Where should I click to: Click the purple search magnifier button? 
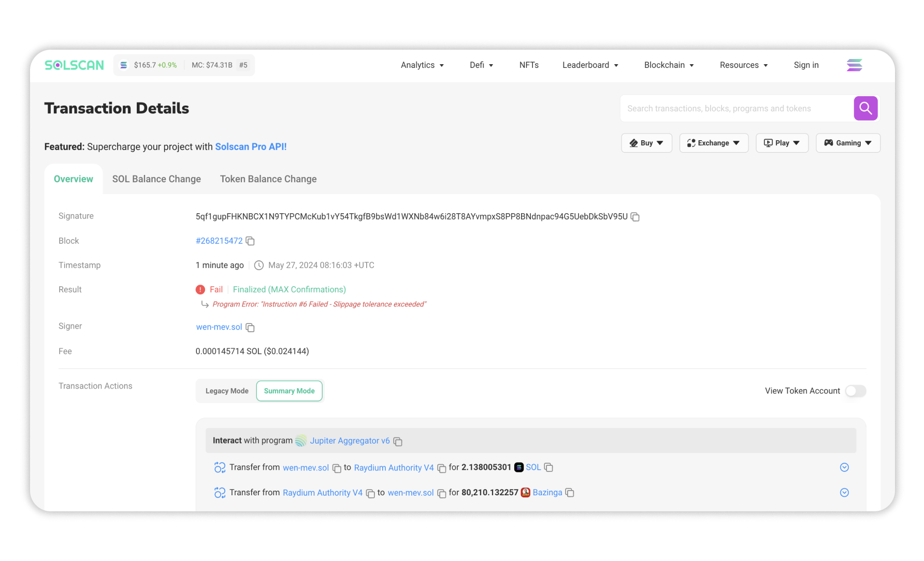[x=865, y=108]
